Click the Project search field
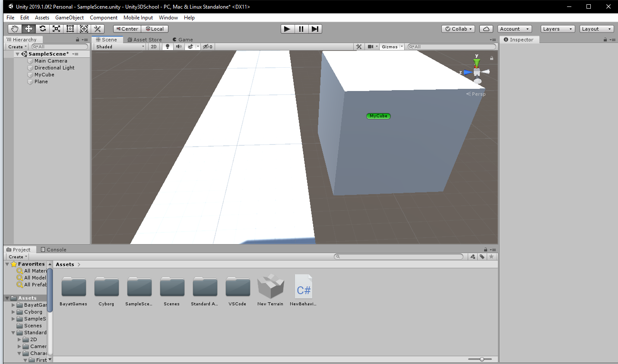 pos(398,257)
